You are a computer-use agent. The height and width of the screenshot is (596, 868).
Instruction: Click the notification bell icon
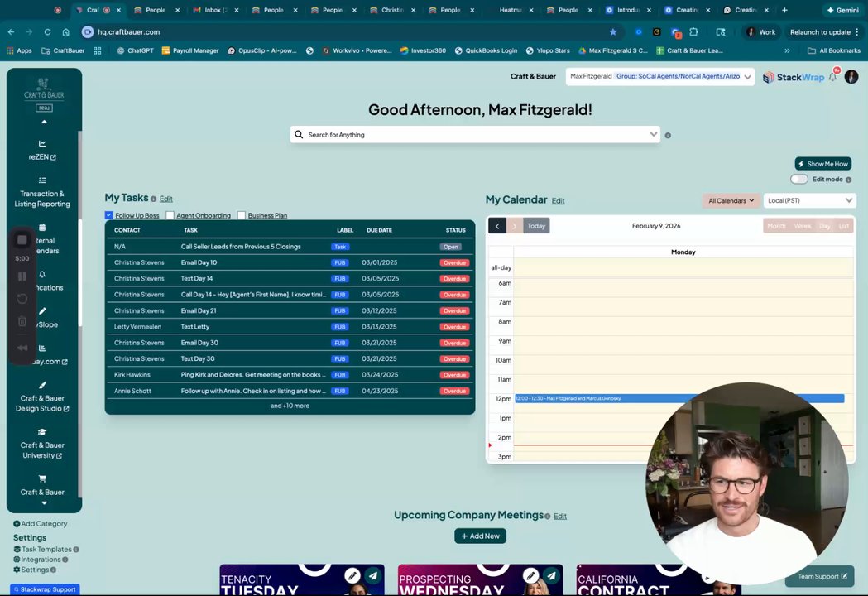[x=832, y=77]
